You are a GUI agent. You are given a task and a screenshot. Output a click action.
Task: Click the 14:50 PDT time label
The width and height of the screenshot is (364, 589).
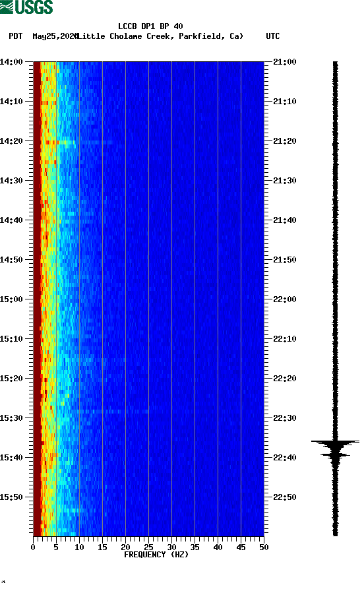coord(11,260)
